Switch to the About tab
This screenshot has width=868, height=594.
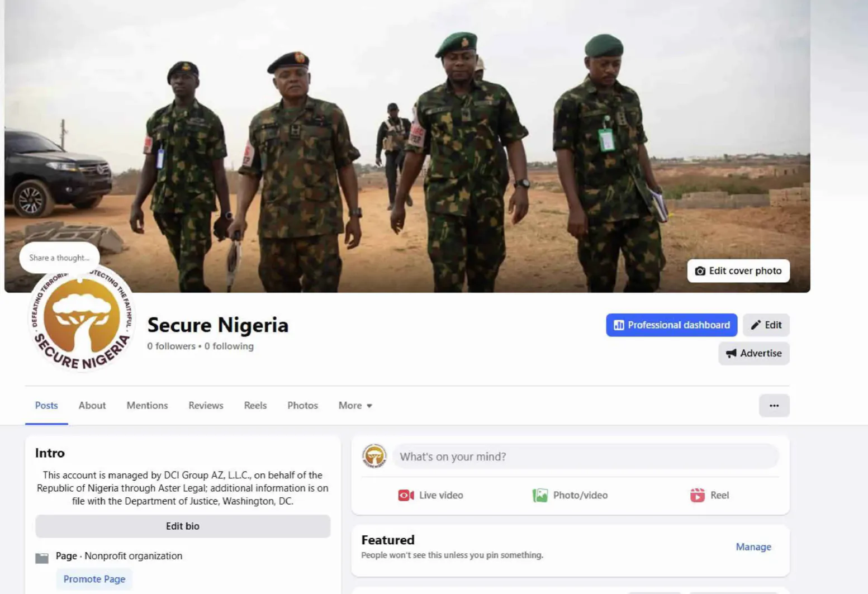(x=92, y=406)
